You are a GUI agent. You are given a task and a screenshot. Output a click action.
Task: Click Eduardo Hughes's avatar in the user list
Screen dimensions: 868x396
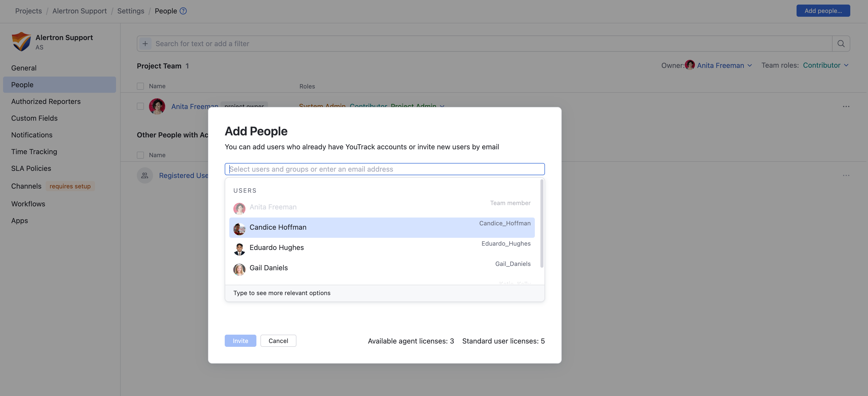[x=239, y=249]
